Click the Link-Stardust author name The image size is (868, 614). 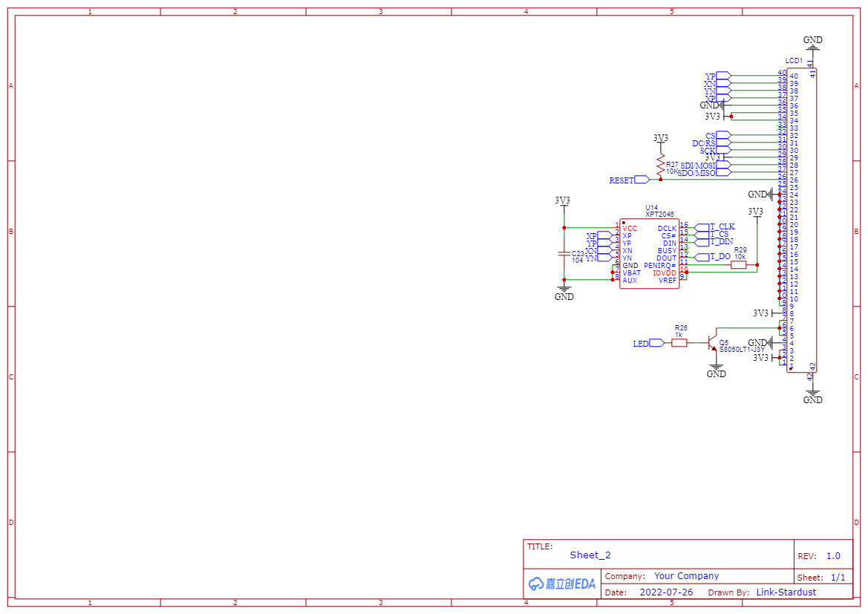[x=786, y=592]
